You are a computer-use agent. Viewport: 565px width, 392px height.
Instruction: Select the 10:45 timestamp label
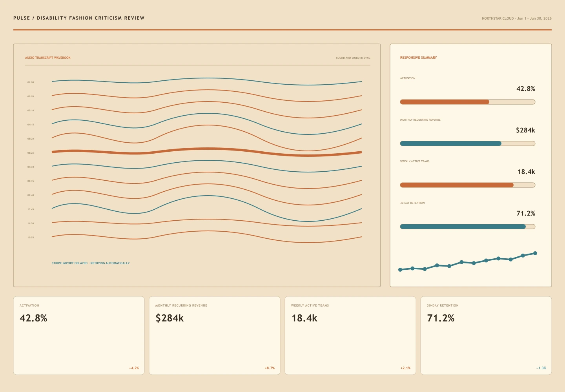[x=31, y=209]
